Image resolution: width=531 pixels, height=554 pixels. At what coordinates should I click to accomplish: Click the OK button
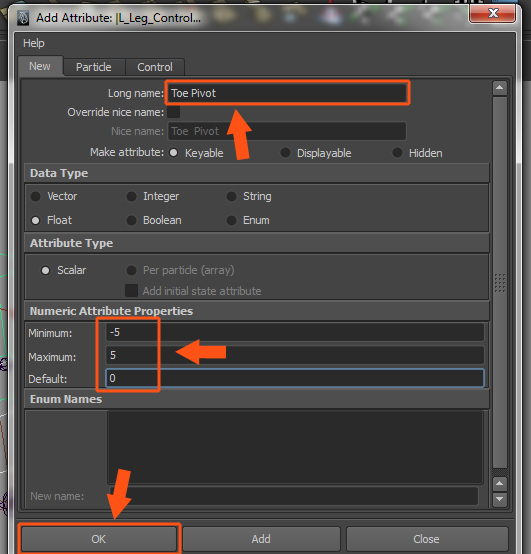(99, 539)
